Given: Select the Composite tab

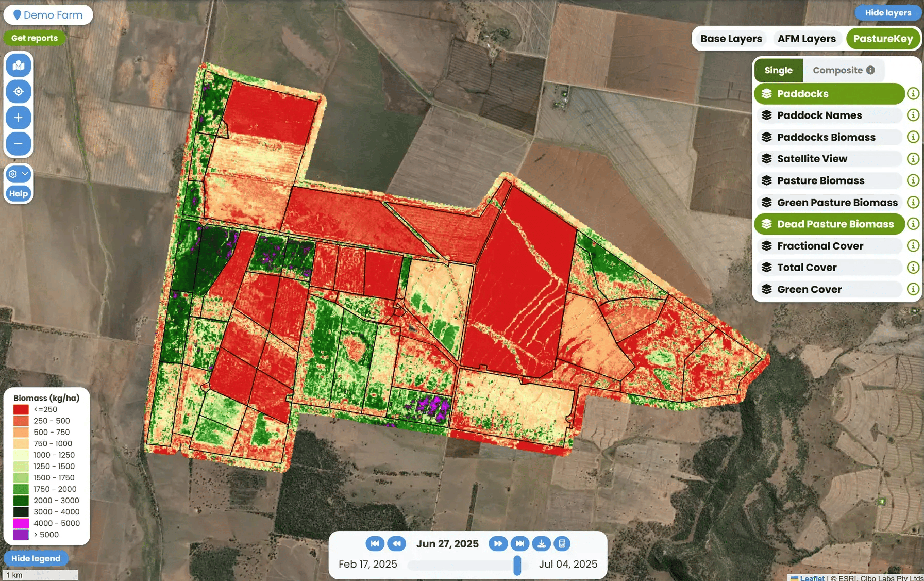Looking at the screenshot, I should [843, 70].
